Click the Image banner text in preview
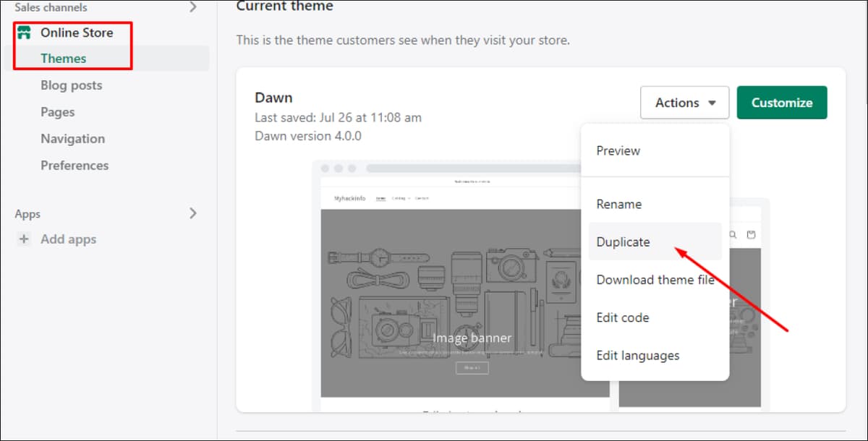This screenshot has width=868, height=441. point(472,338)
